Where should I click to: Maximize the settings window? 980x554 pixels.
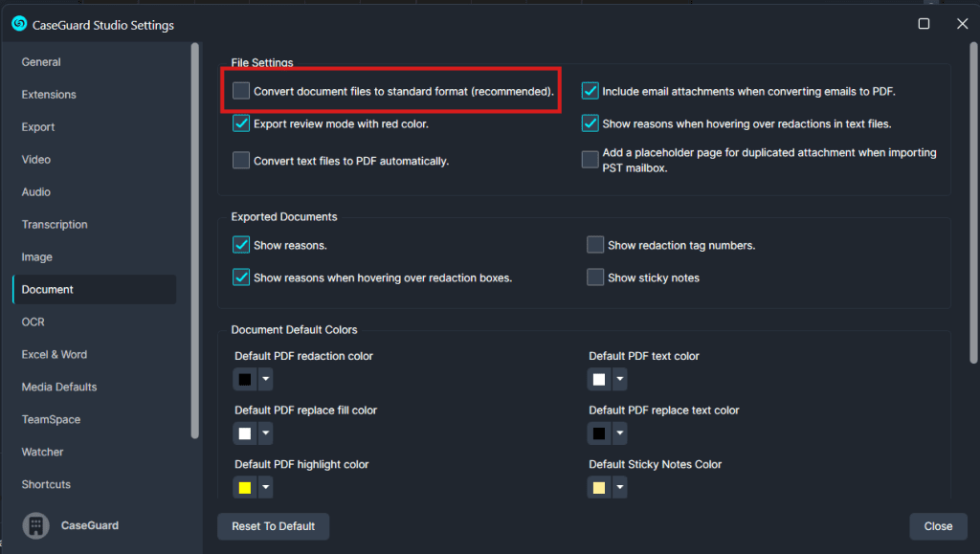(x=924, y=24)
